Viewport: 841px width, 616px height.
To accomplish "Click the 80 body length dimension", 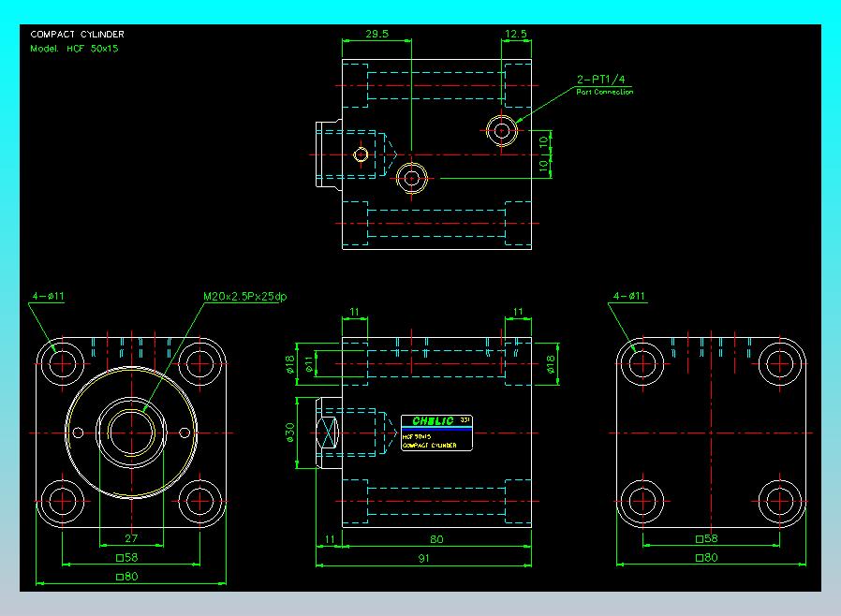I will (436, 539).
